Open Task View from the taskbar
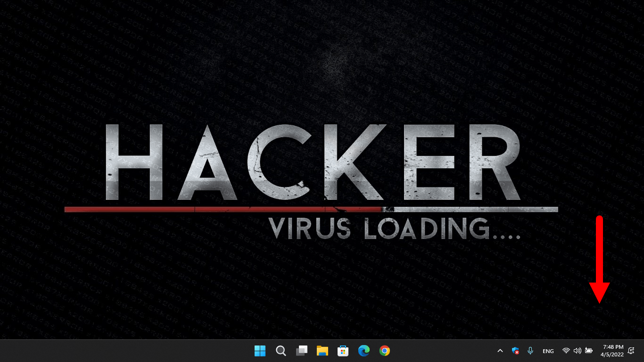Image resolution: width=644 pixels, height=362 pixels. coord(302,351)
